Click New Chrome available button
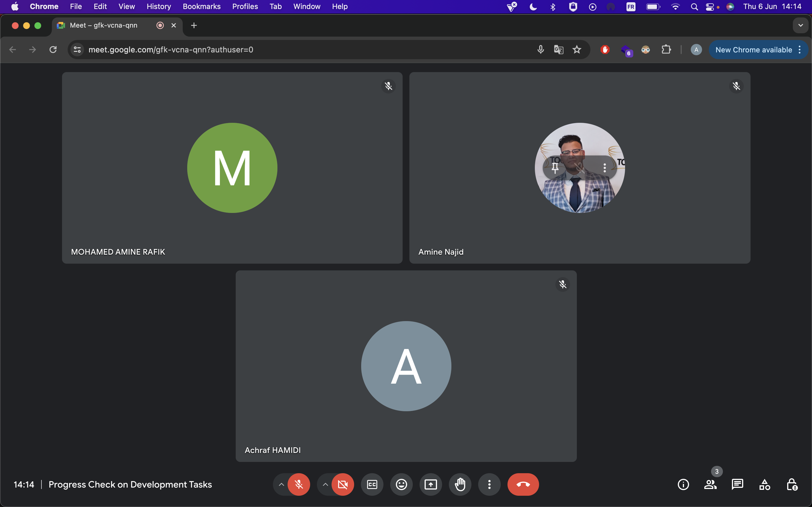 pos(753,50)
